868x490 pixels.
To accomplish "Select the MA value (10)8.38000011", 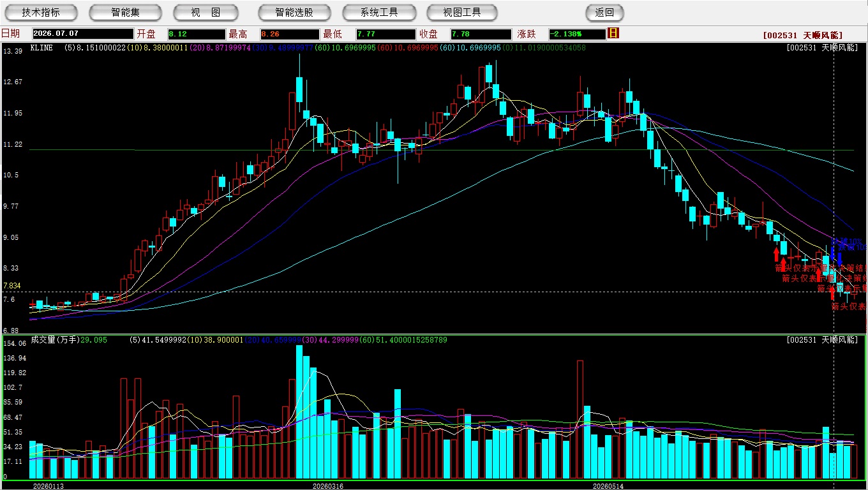I will click(x=157, y=48).
